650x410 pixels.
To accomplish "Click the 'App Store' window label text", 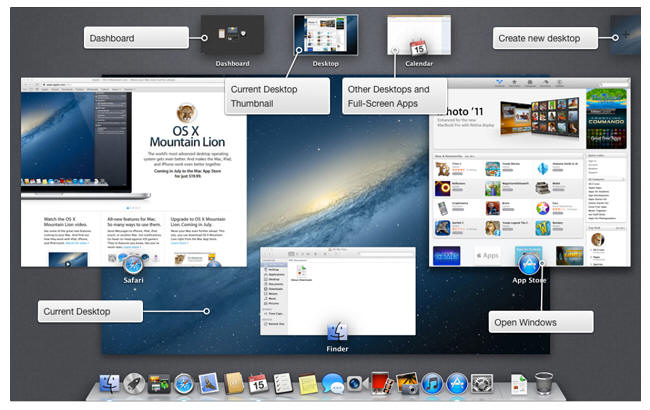I will tap(529, 280).
